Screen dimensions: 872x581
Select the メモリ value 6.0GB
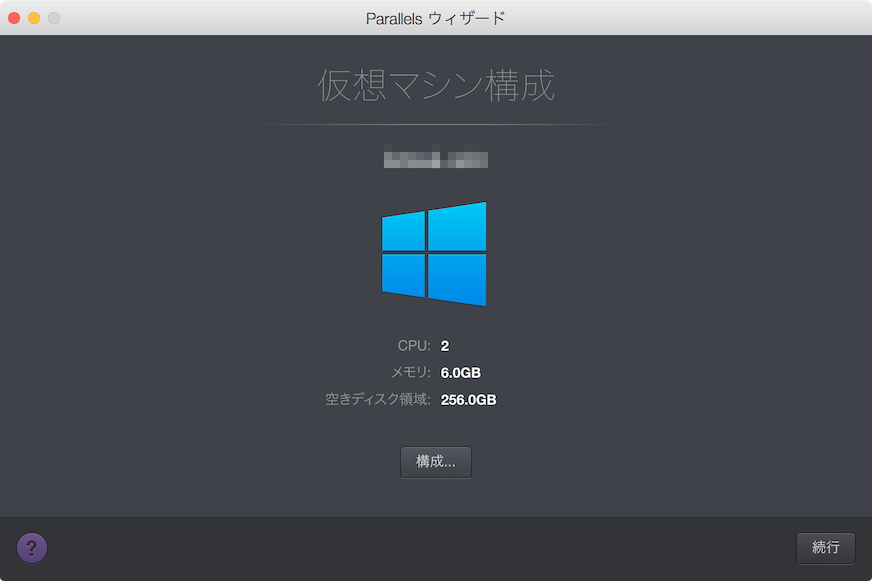[x=460, y=373]
